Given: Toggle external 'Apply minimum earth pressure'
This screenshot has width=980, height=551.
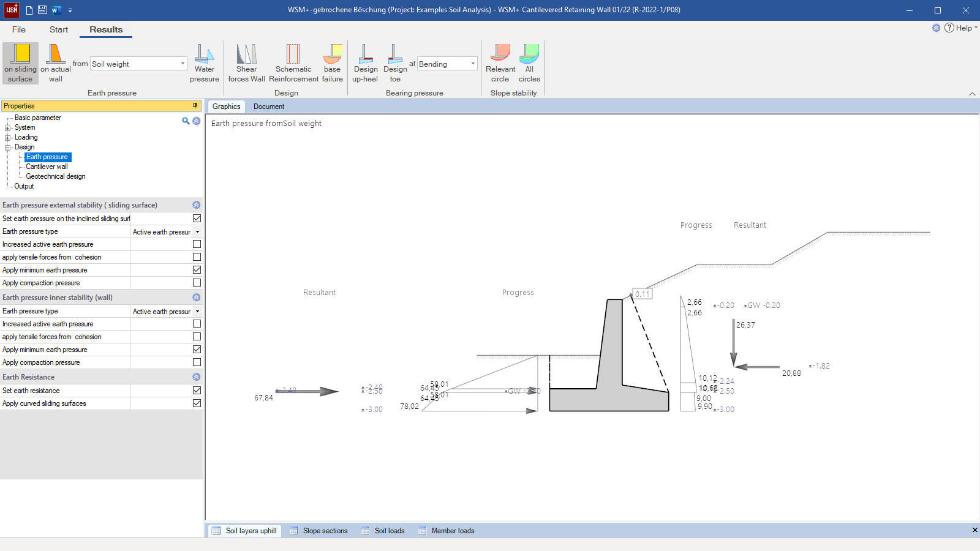Looking at the screenshot, I should (x=197, y=270).
